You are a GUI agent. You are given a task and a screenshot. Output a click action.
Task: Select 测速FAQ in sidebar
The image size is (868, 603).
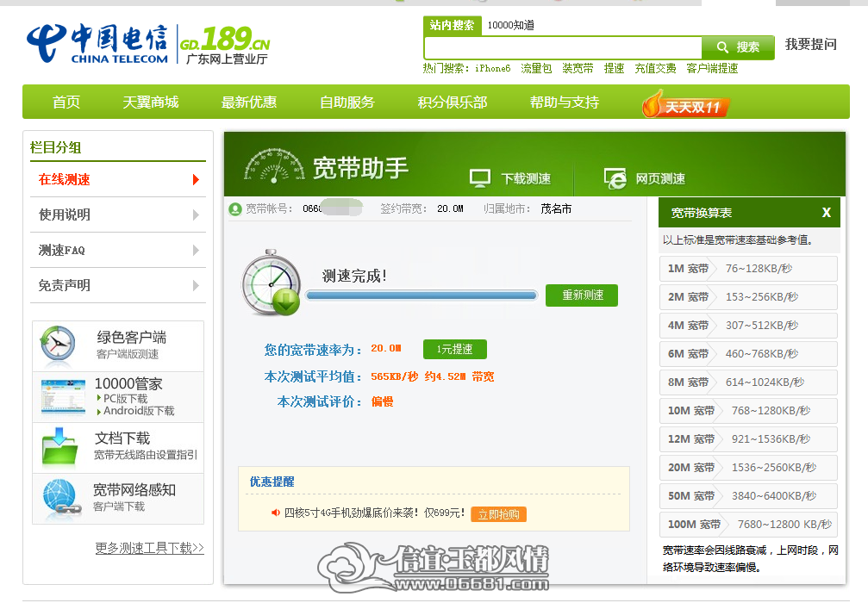[x=118, y=250]
